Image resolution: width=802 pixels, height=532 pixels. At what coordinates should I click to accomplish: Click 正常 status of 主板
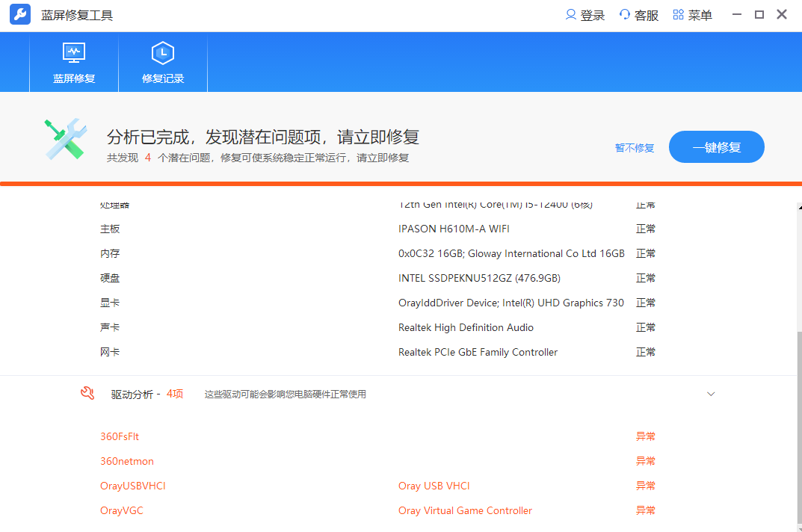[x=646, y=229]
